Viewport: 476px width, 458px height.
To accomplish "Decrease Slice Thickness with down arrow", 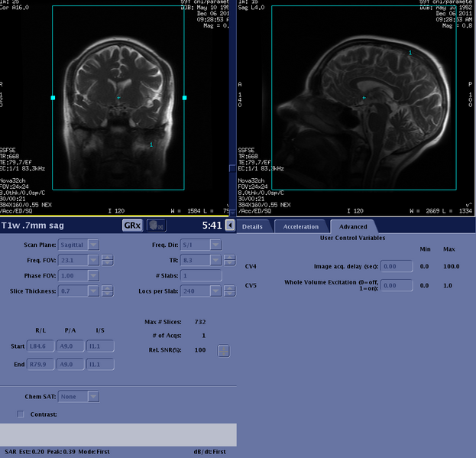I will (107, 294).
